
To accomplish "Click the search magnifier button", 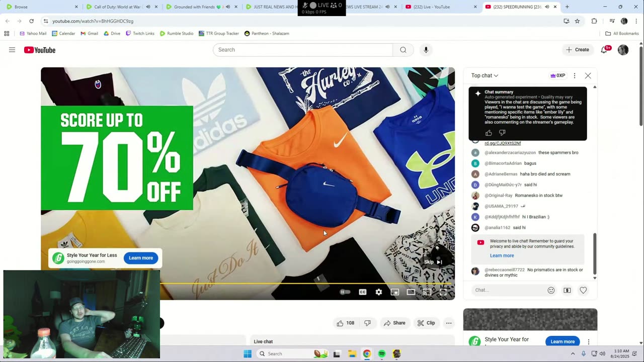I will coord(403,50).
